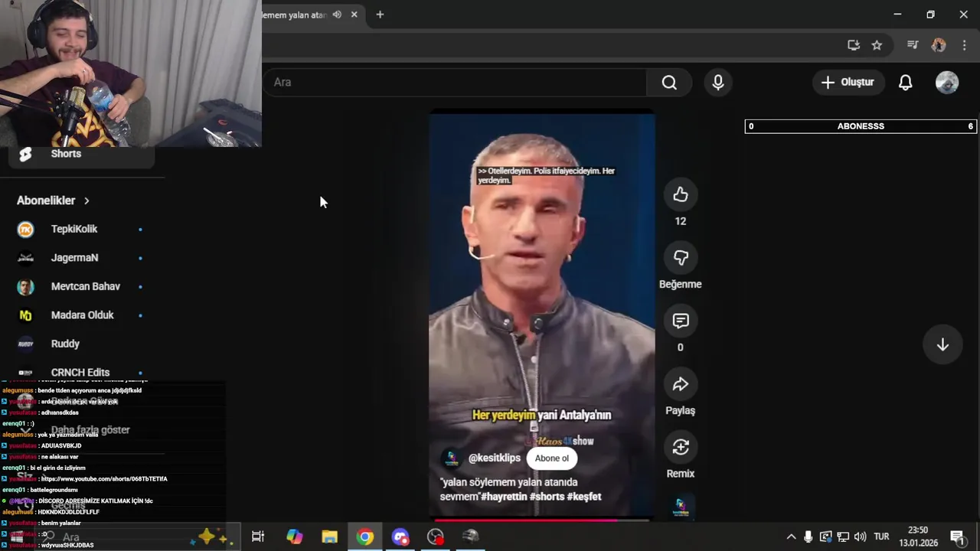The width and height of the screenshot is (980, 551).
Task: Switch to Chrome in the taskbar
Action: click(x=365, y=537)
